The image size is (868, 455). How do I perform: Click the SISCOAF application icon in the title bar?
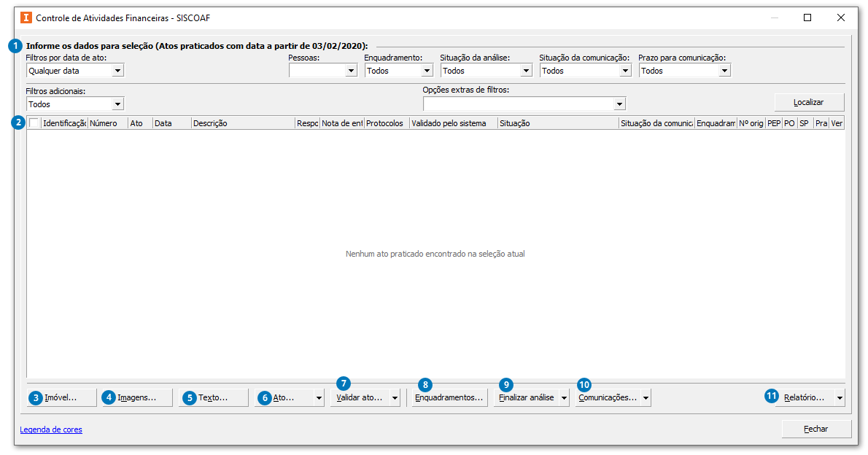click(x=26, y=17)
